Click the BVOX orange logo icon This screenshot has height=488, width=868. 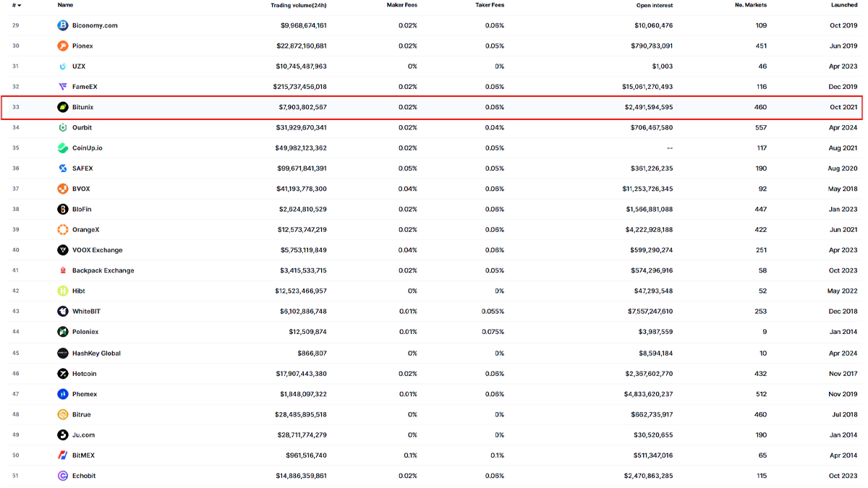click(x=63, y=189)
